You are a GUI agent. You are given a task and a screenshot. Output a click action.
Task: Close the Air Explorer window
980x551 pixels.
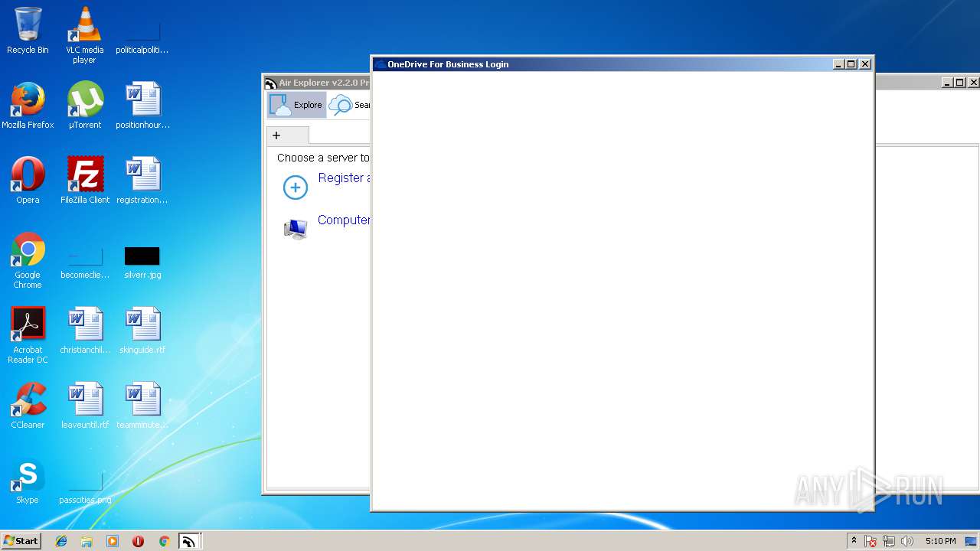(x=974, y=83)
